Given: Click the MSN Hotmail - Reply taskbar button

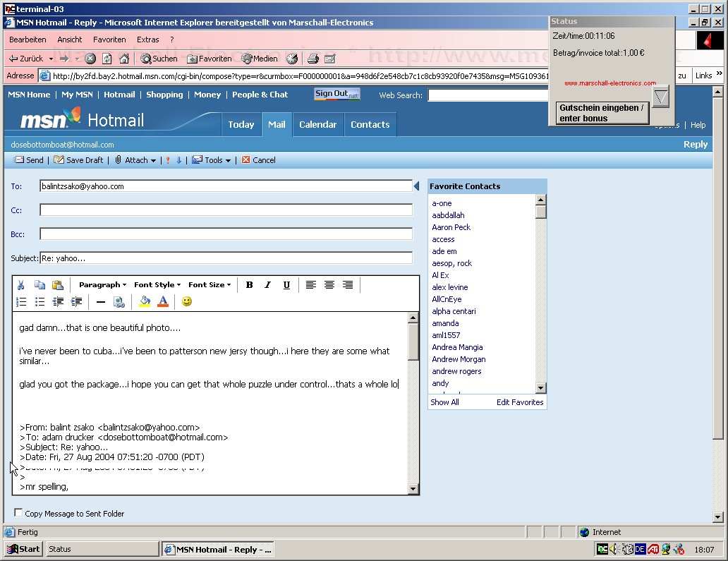Looking at the screenshot, I should click(x=218, y=550).
